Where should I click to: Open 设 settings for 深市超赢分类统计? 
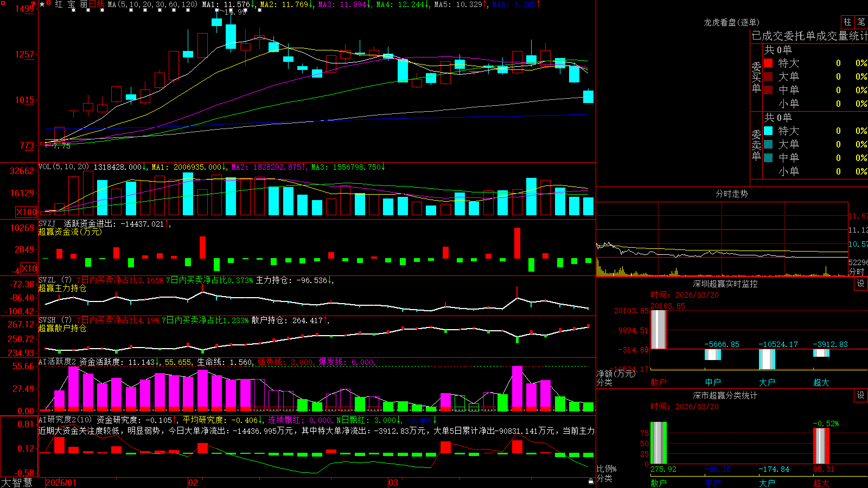point(861,395)
